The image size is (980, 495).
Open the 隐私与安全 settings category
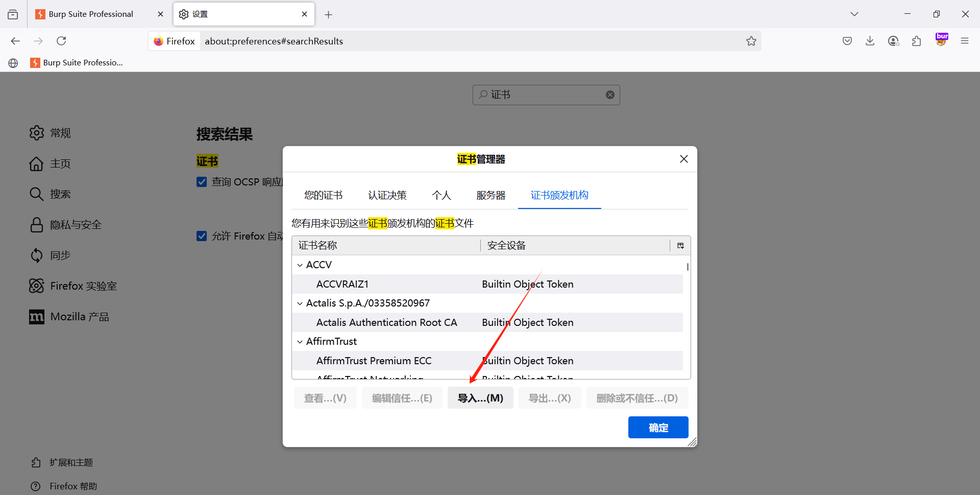tap(65, 225)
